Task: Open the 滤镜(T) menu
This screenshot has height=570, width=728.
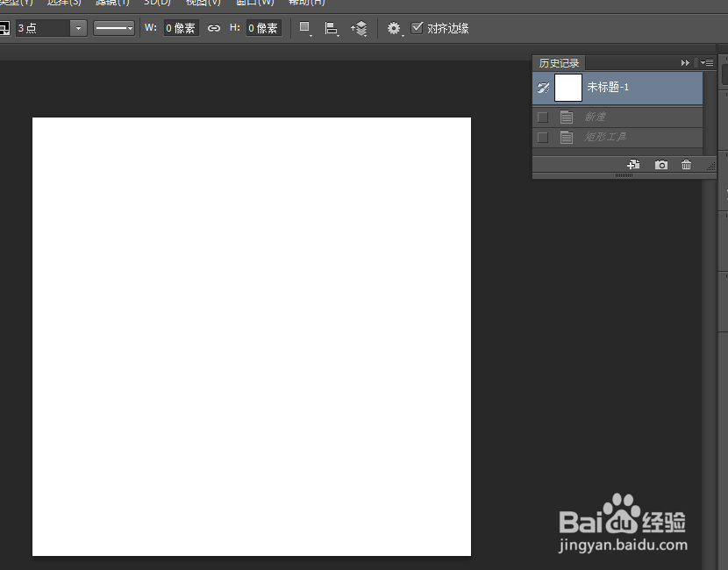Action: [x=112, y=3]
